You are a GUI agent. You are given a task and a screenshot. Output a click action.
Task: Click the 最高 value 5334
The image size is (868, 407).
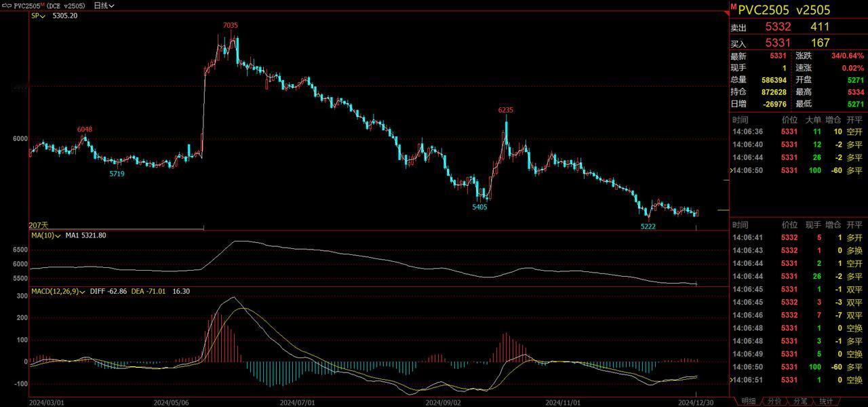(x=856, y=92)
